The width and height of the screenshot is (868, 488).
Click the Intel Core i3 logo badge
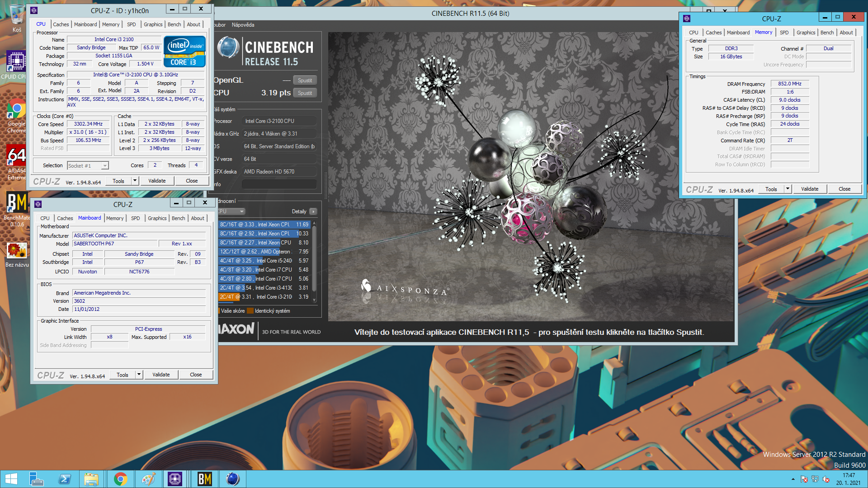click(x=184, y=52)
